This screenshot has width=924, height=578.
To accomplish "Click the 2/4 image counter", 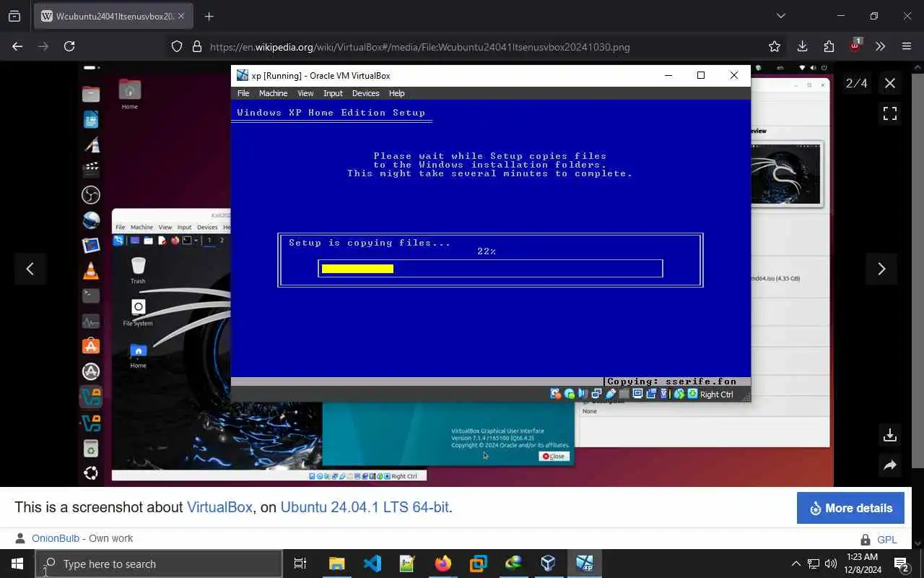I will click(x=857, y=83).
